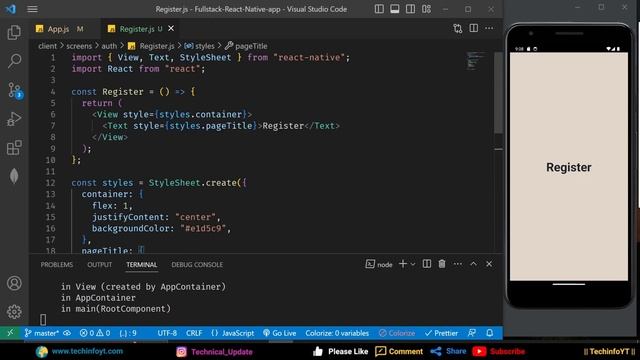
Task: Kill terminal with trash icon
Action: pyautogui.click(x=442, y=264)
